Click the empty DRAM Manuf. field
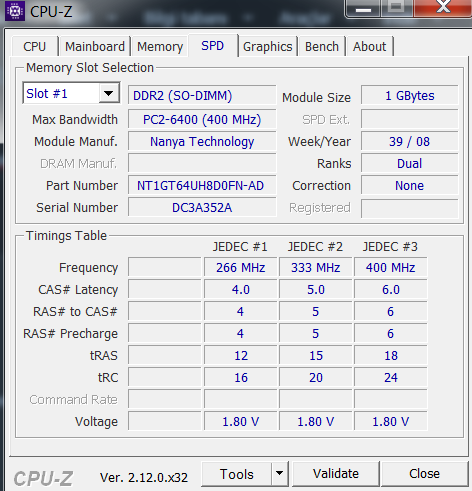472x491 pixels. pyautogui.click(x=202, y=163)
